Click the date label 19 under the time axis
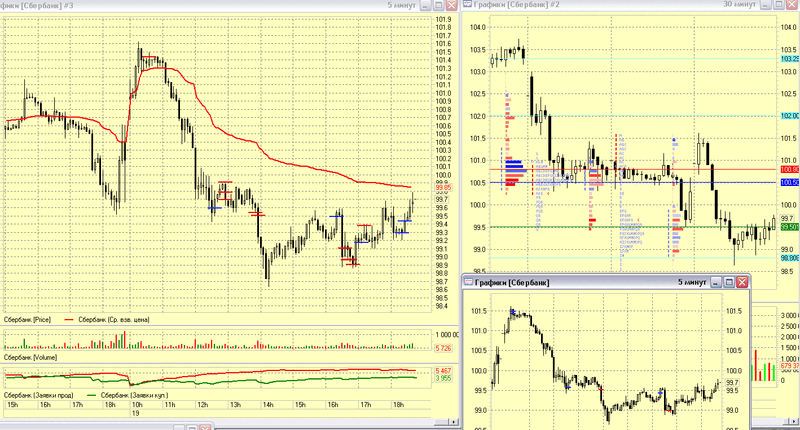Viewport: 800px width, 430px height. pos(136,413)
